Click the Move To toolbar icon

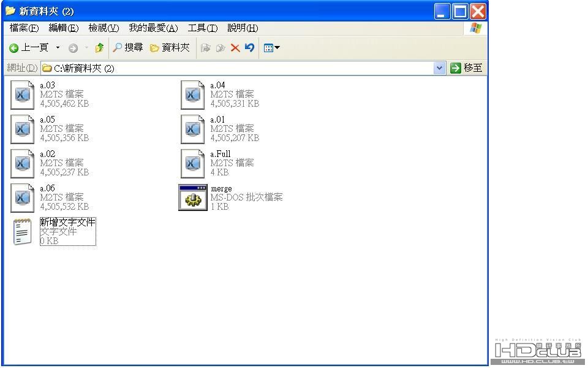pos(206,48)
